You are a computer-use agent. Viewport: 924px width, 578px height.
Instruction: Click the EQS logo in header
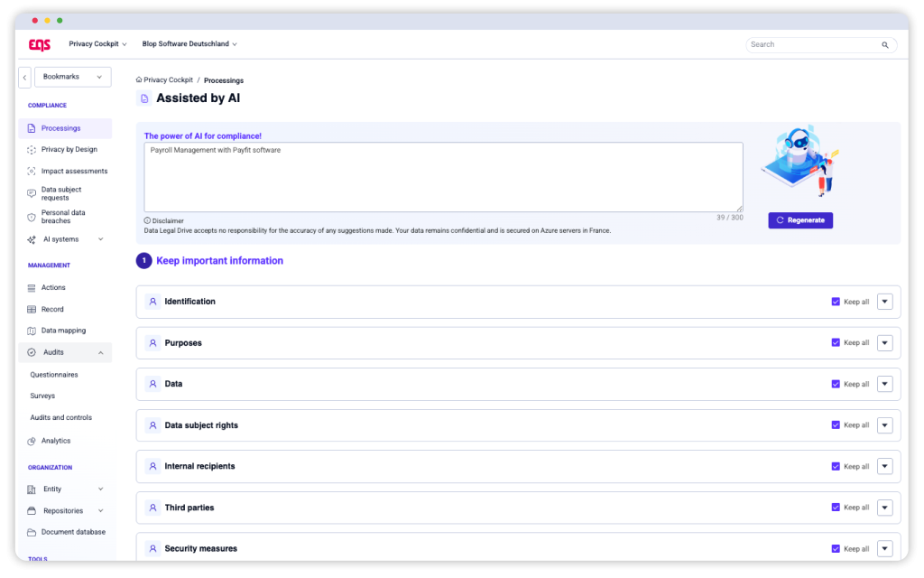coord(40,44)
